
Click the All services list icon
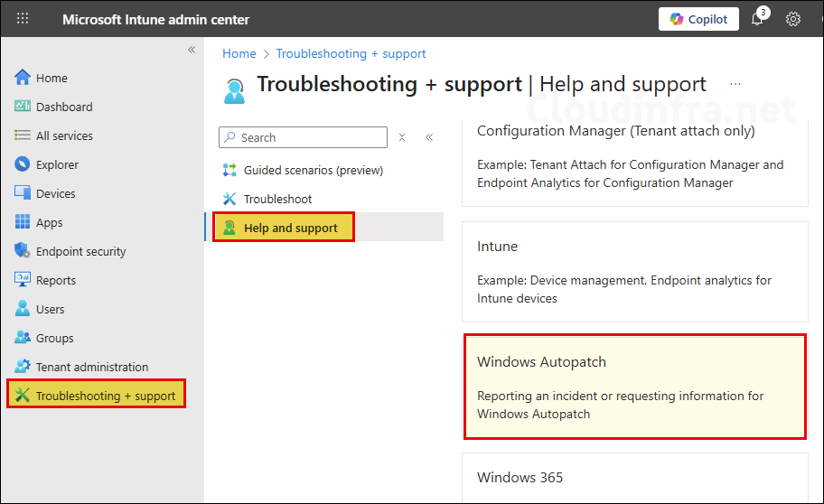point(22,135)
